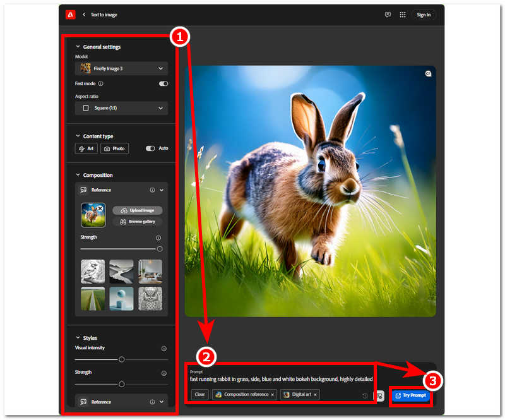Select the owl gallery thumbnail

click(150, 299)
